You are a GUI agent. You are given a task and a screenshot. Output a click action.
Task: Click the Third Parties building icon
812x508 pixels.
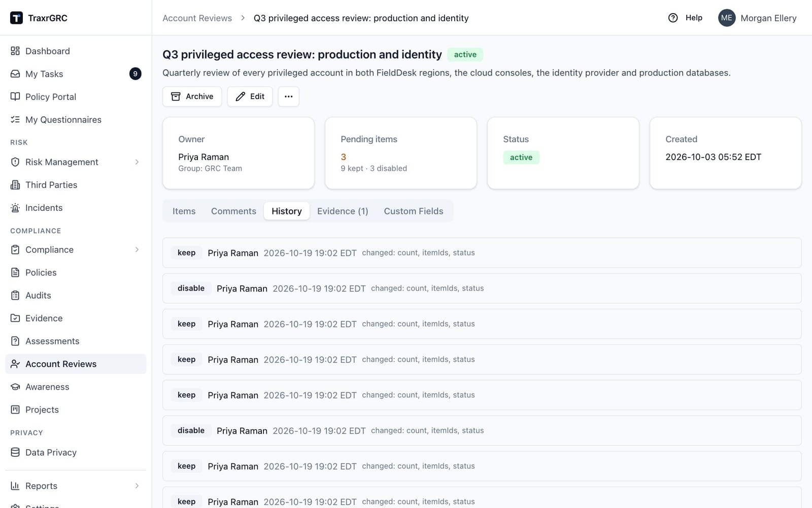(15, 184)
